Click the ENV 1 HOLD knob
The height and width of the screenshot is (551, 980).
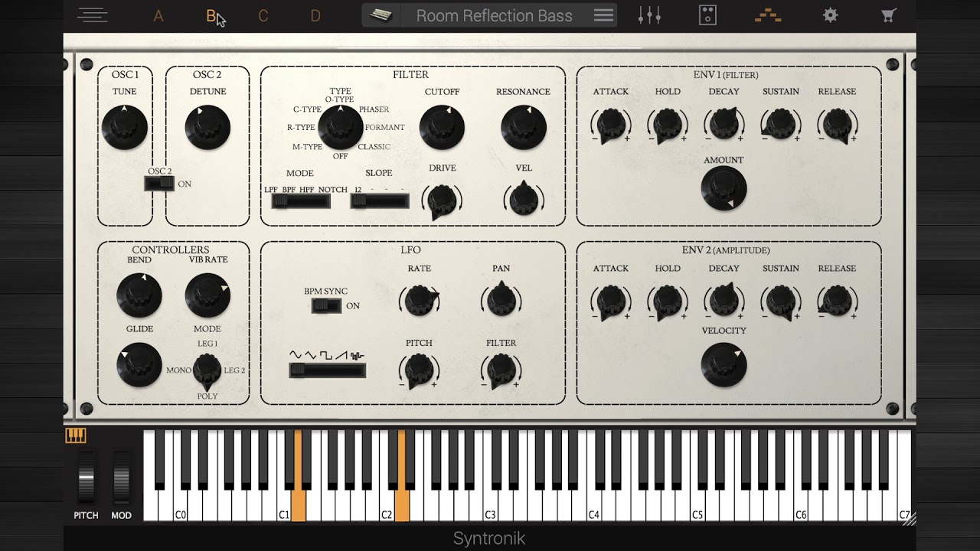[x=668, y=124]
